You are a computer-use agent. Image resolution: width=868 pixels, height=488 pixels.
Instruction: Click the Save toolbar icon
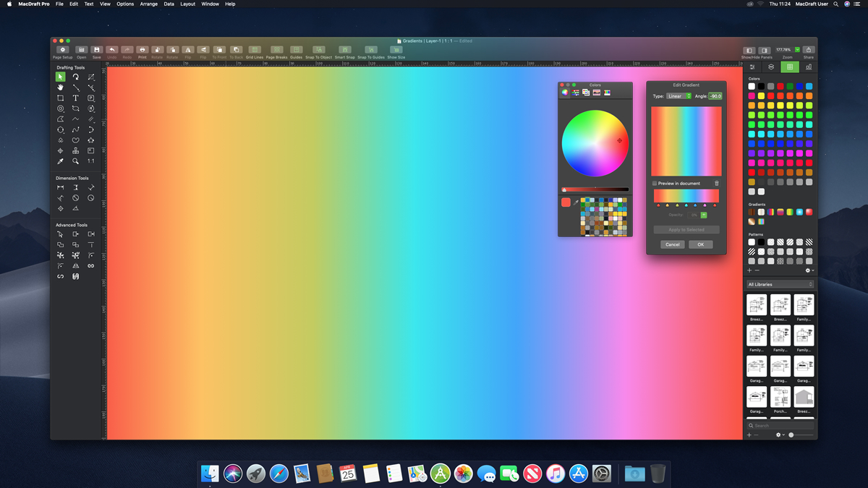(97, 50)
